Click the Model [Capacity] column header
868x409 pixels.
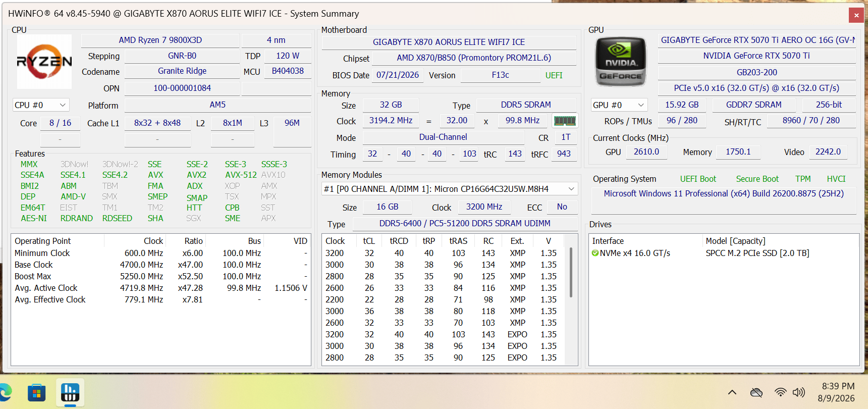point(781,241)
